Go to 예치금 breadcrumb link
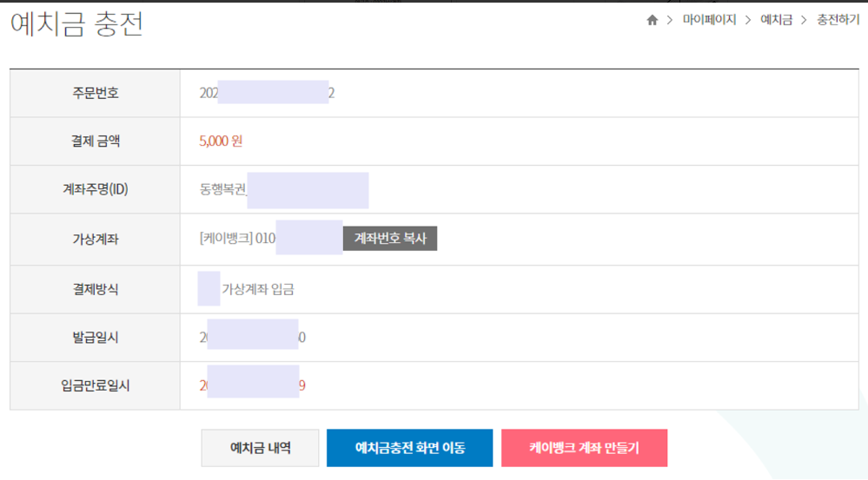Screen dimensions: 868x480 click(776, 20)
